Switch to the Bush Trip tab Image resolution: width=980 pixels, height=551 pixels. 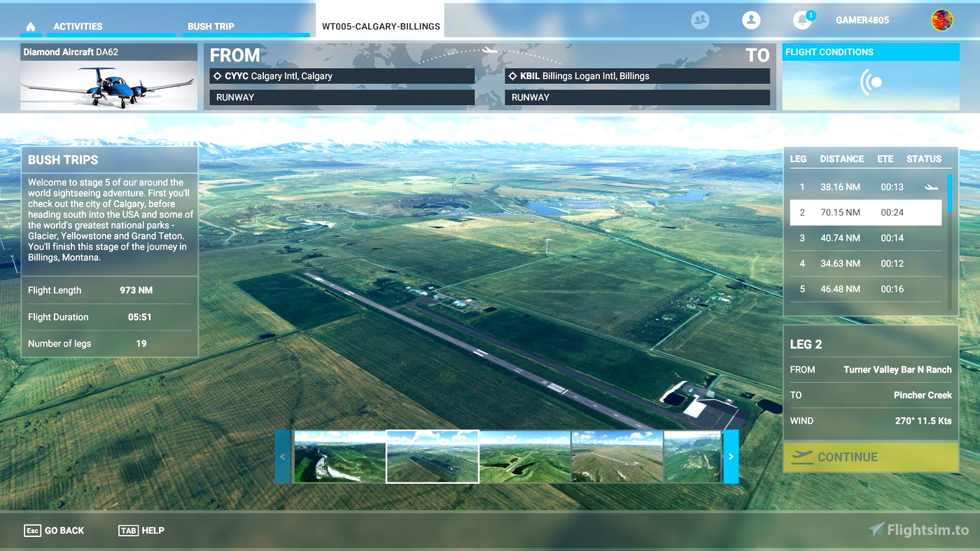211,27
